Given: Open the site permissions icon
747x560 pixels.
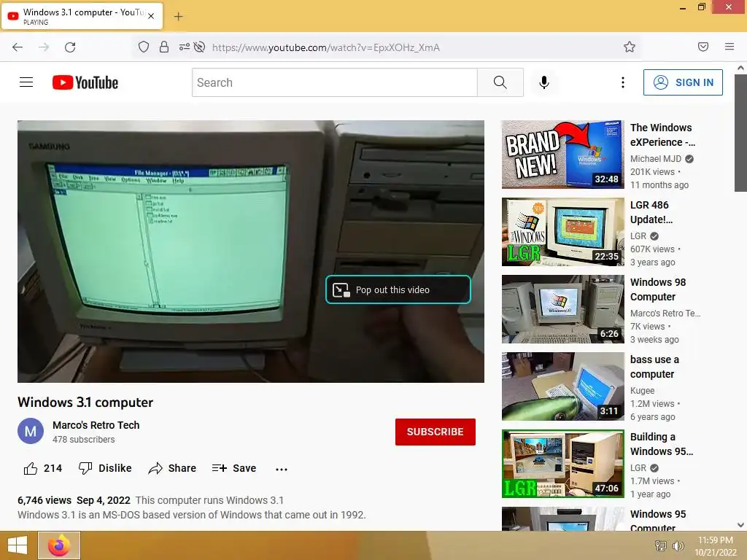Looking at the screenshot, I should (185, 47).
